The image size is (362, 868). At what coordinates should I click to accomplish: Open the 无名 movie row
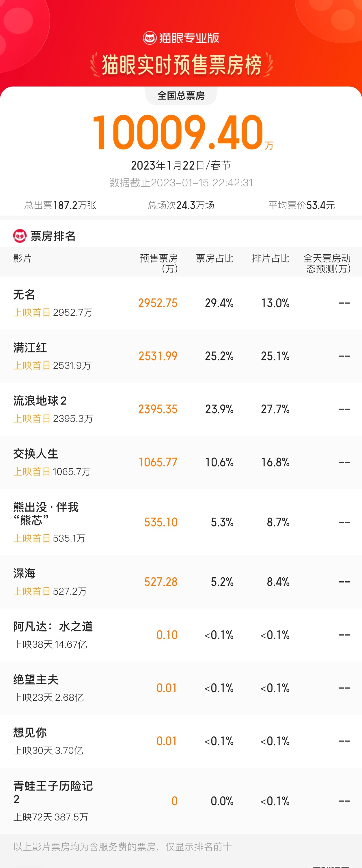[24, 295]
